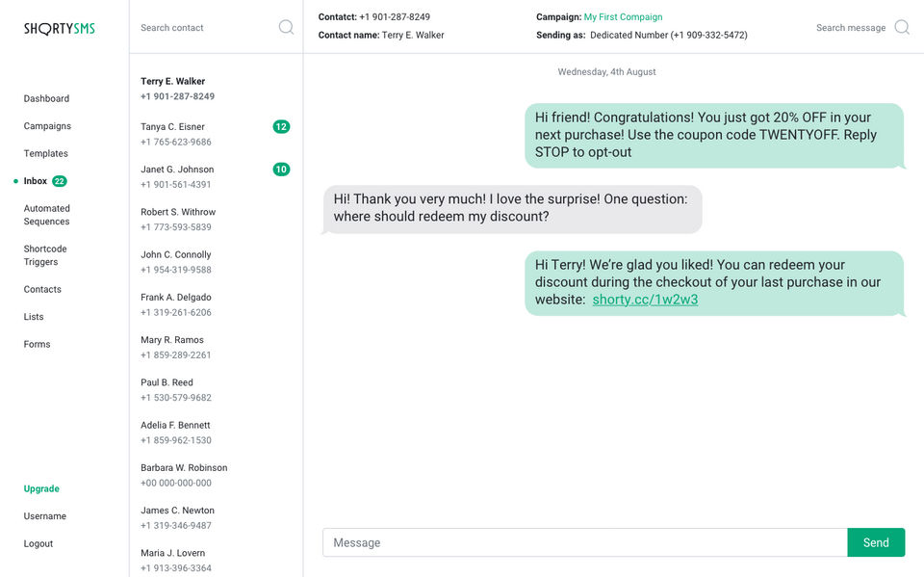This screenshot has height=577, width=924.
Task: Click the Inbox unread count badge
Action: [60, 181]
